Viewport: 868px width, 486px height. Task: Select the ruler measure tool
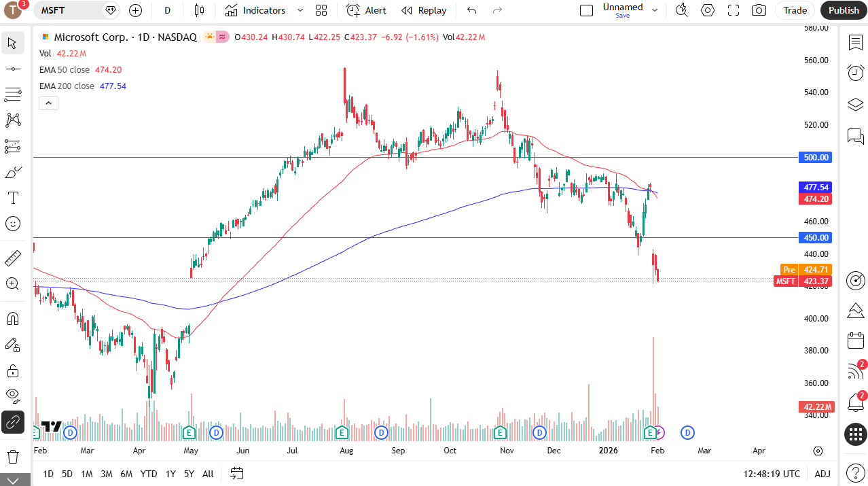(x=12, y=258)
